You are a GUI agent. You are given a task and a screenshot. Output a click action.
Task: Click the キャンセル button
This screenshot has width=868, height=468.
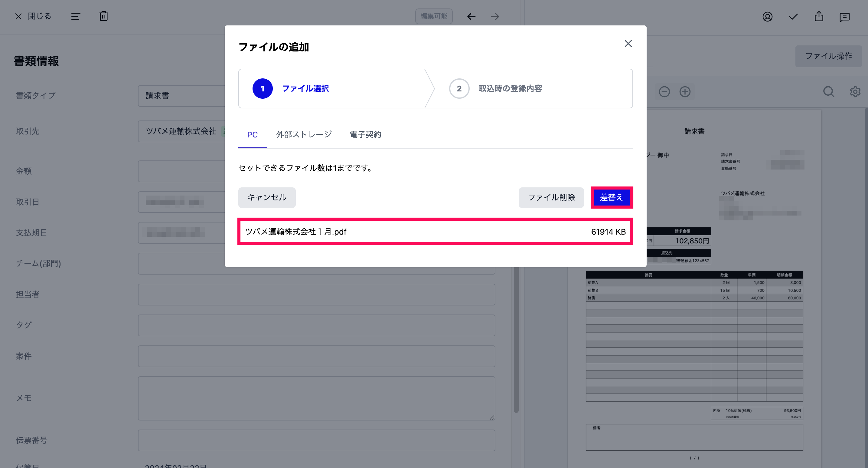pos(267,198)
